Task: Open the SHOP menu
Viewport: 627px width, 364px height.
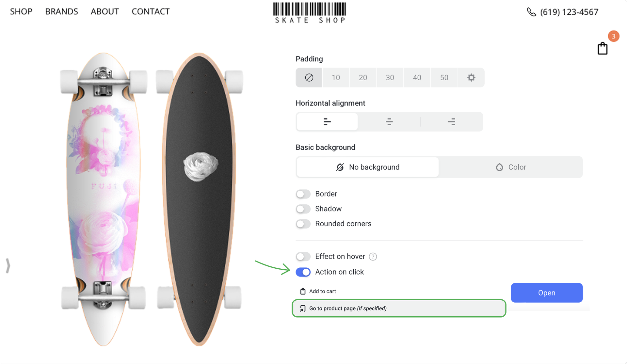Action: coord(21,11)
